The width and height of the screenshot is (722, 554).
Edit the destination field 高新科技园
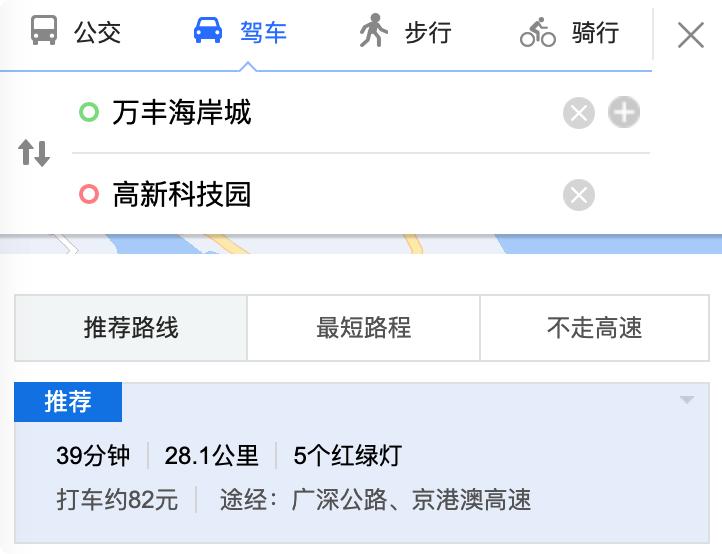coord(318,194)
